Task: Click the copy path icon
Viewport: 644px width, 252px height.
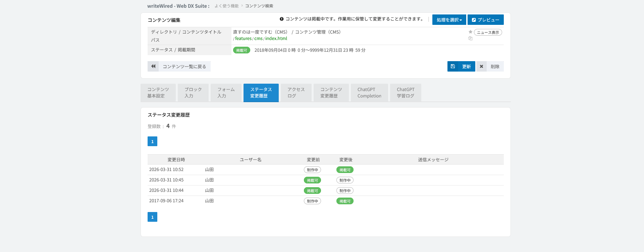Action: [470, 38]
